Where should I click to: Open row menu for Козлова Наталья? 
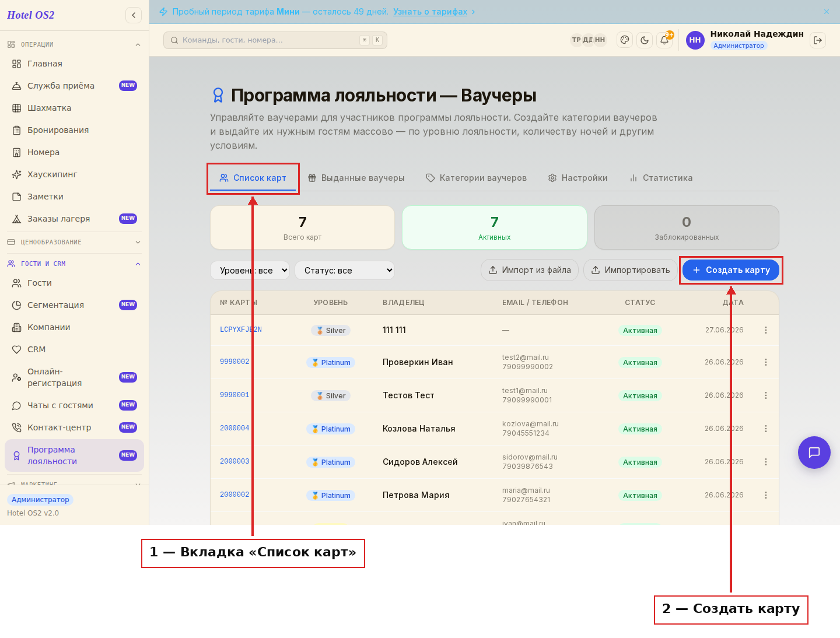tap(766, 429)
